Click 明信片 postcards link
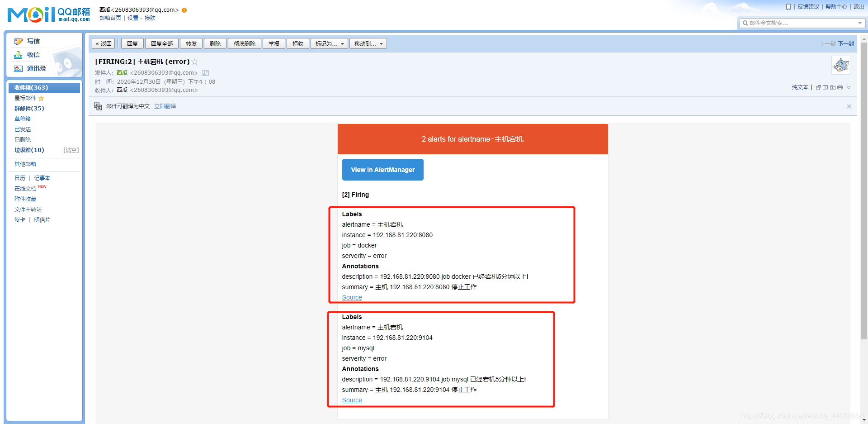Viewport: 868px width, 424px height. [x=42, y=220]
